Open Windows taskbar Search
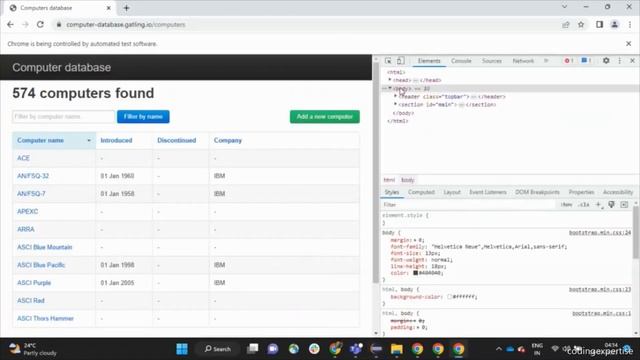This screenshot has width=640, height=360. (x=218, y=349)
